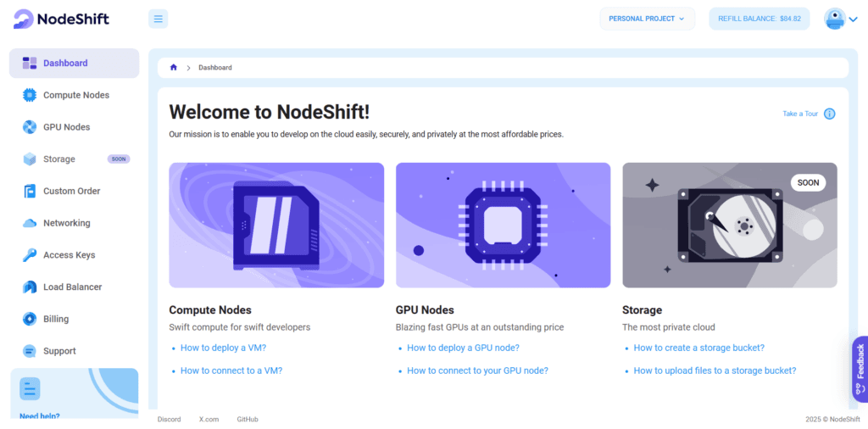868x429 pixels.
Task: Click the GPU Nodes sidebar icon
Action: [30, 127]
